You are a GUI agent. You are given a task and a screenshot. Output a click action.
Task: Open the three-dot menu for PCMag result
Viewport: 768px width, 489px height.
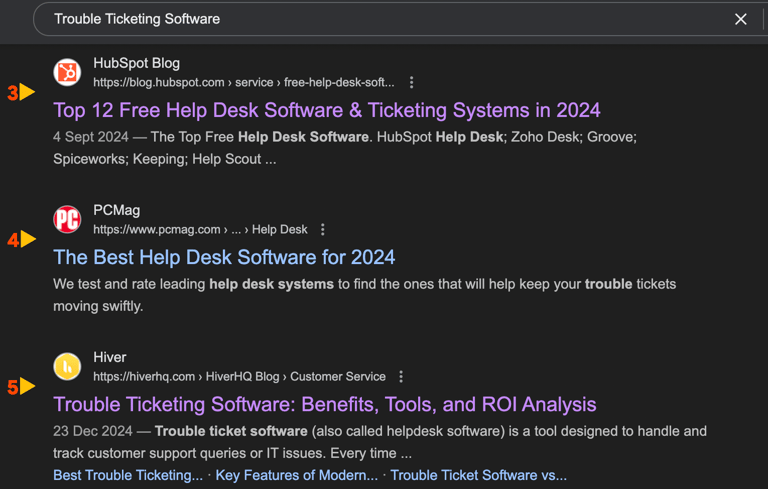point(322,229)
